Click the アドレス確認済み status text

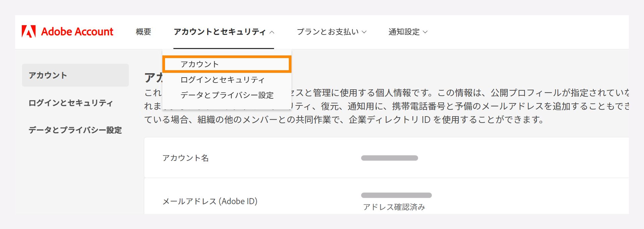(394, 207)
